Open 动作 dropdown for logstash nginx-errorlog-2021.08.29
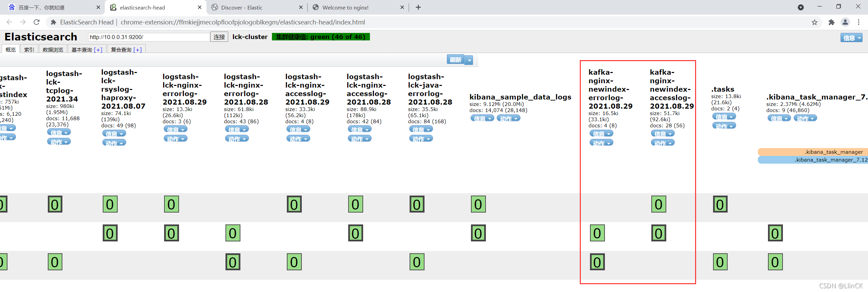Image resolution: width=868 pixels, height=292 pixels. [176, 139]
